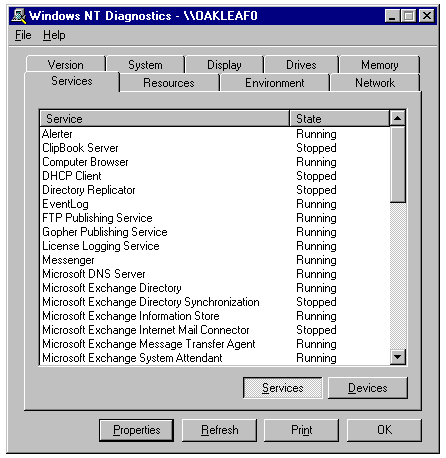Viewport: 446px width, 458px height.
Task: Open the Resources tab
Action: point(169,83)
